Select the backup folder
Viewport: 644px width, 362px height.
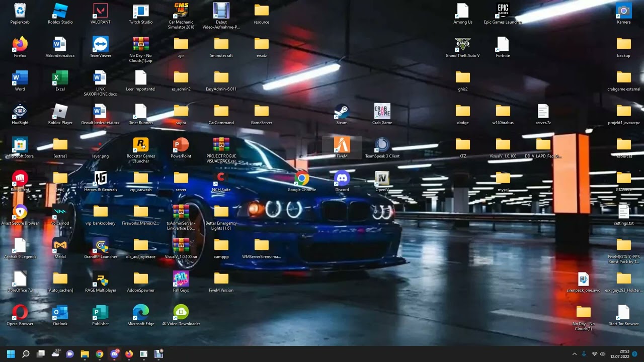[x=624, y=47]
